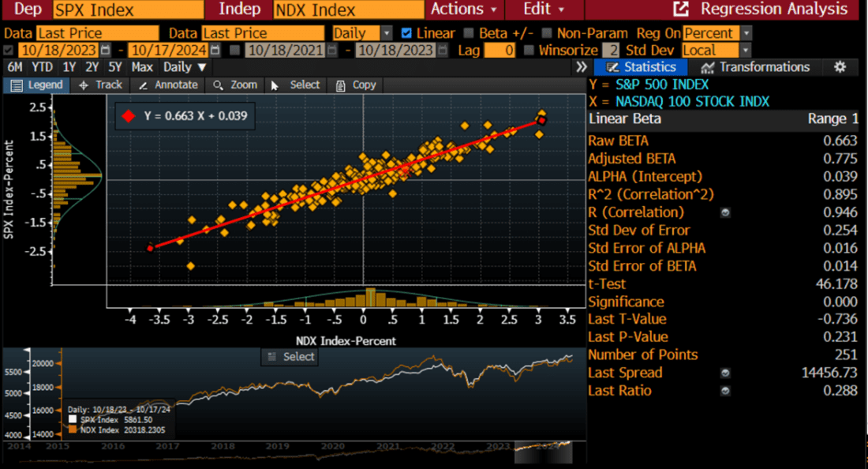Open the settings gear icon
Screen dimensions: 868x469
[x=840, y=67]
